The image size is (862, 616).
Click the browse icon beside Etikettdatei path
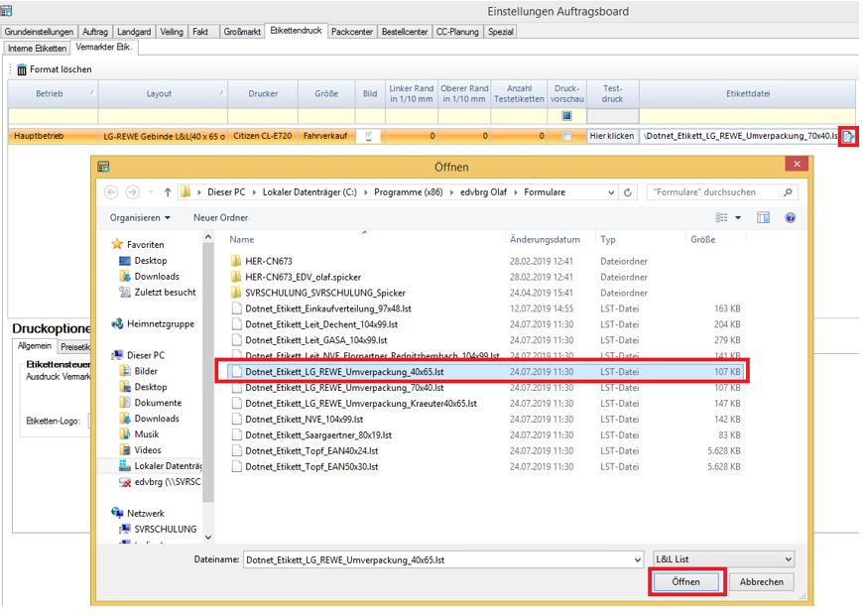[848, 136]
